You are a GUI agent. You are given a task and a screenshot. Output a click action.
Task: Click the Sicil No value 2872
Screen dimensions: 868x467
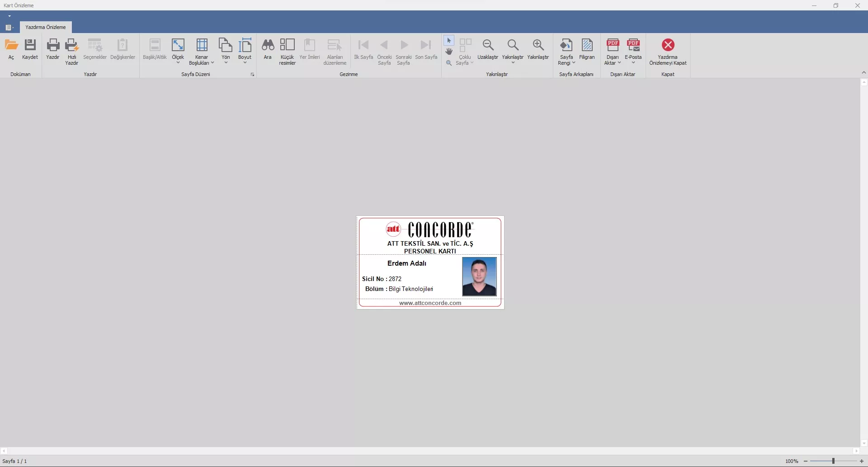point(395,279)
